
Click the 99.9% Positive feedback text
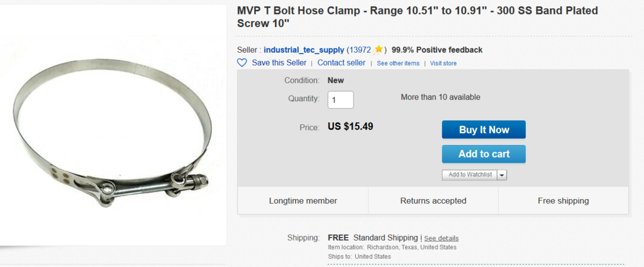[437, 50]
